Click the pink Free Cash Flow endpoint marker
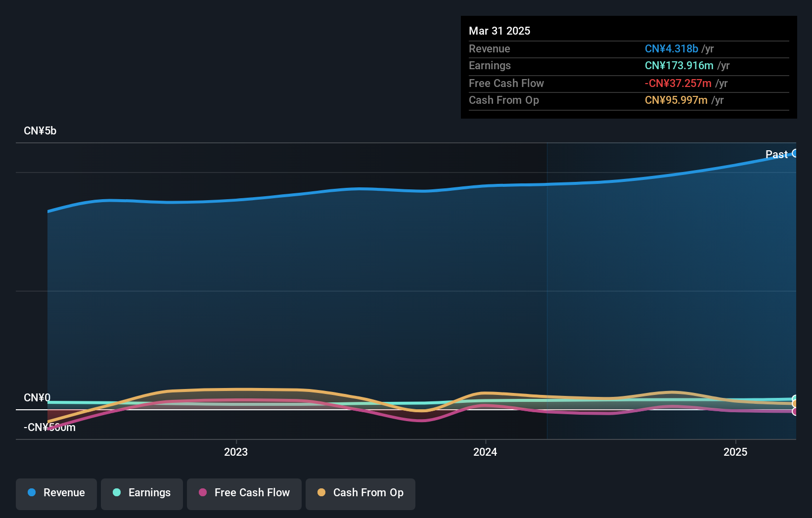The height and width of the screenshot is (518, 812). coord(795,411)
